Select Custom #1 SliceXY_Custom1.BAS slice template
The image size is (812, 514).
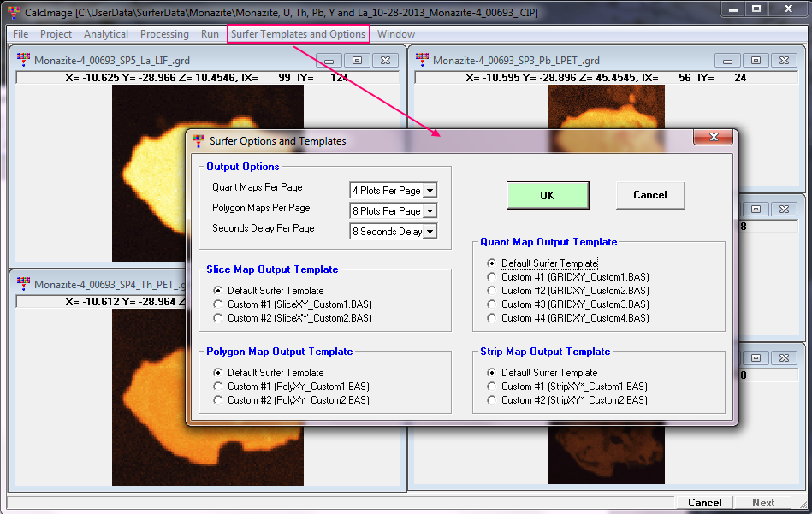pyautogui.click(x=218, y=304)
